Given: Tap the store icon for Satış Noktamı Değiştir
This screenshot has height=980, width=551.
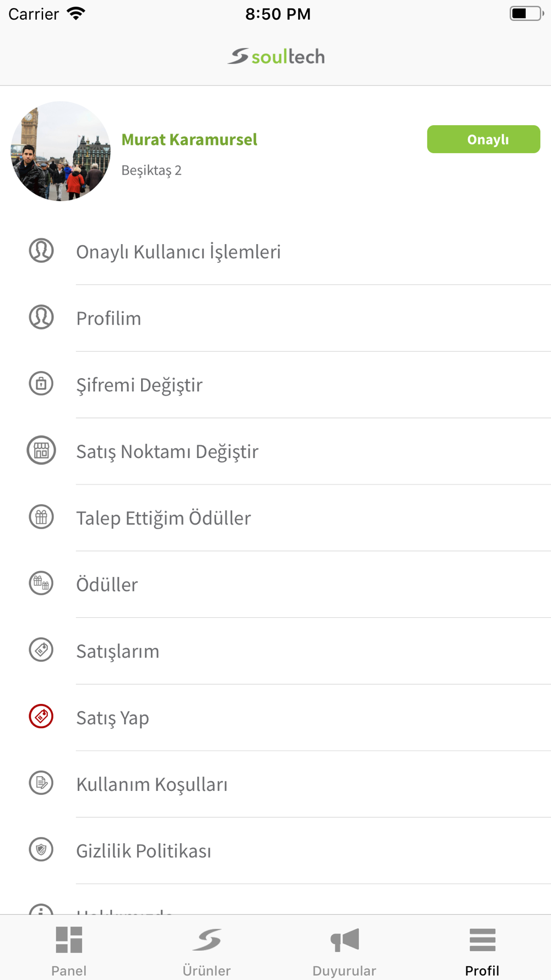Looking at the screenshot, I should (x=41, y=450).
